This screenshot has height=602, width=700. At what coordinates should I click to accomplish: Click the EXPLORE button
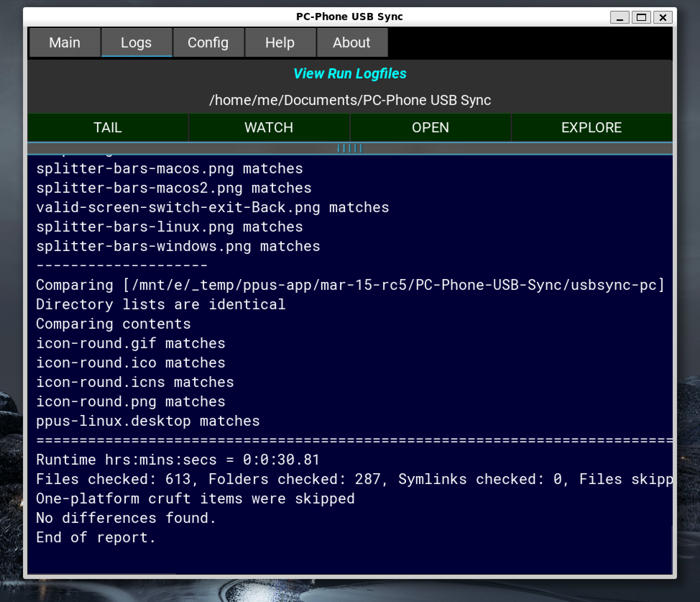(x=591, y=128)
